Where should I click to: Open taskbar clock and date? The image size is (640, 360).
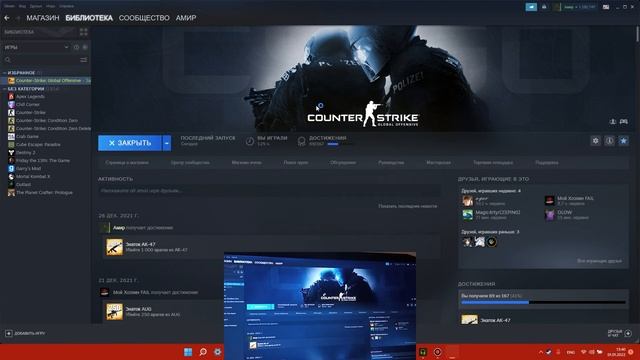[x=616, y=352]
